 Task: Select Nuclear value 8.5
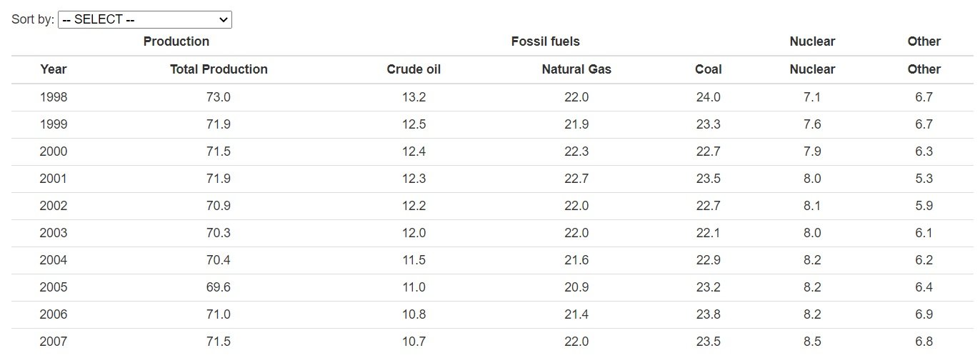(812, 342)
